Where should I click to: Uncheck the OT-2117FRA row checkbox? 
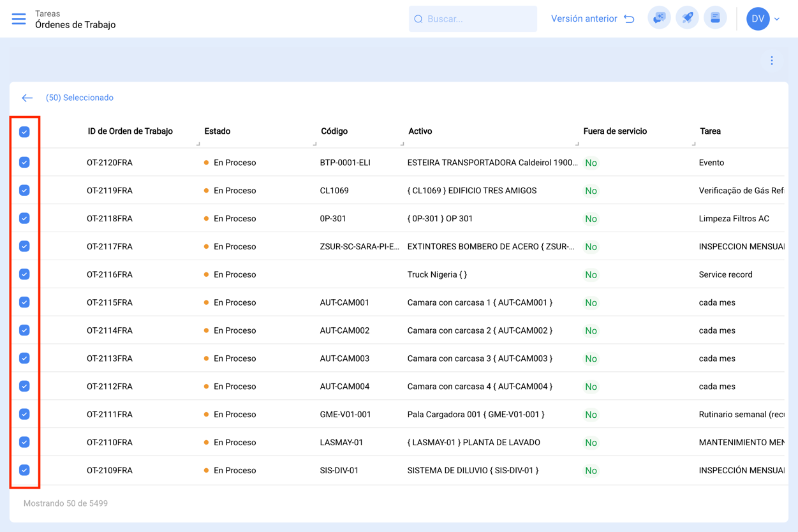(x=24, y=246)
